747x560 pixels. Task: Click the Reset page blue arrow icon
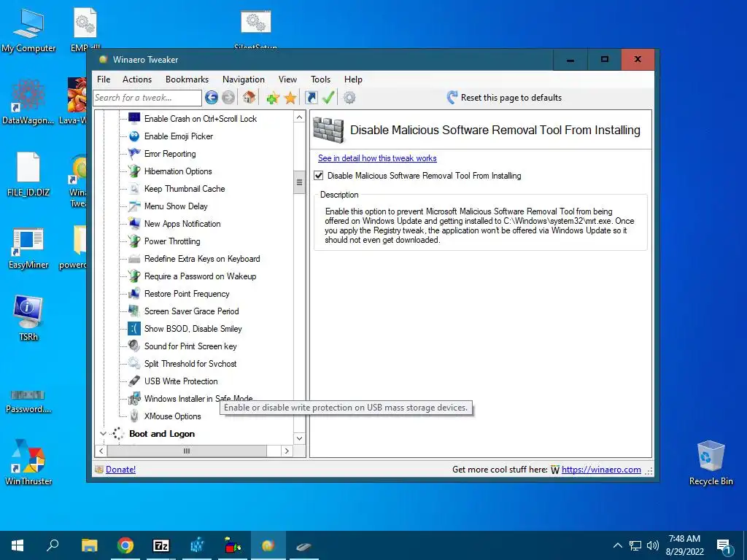point(452,98)
